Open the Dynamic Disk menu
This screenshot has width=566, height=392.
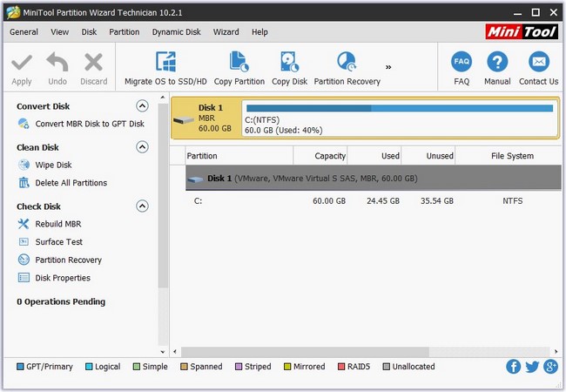[176, 32]
